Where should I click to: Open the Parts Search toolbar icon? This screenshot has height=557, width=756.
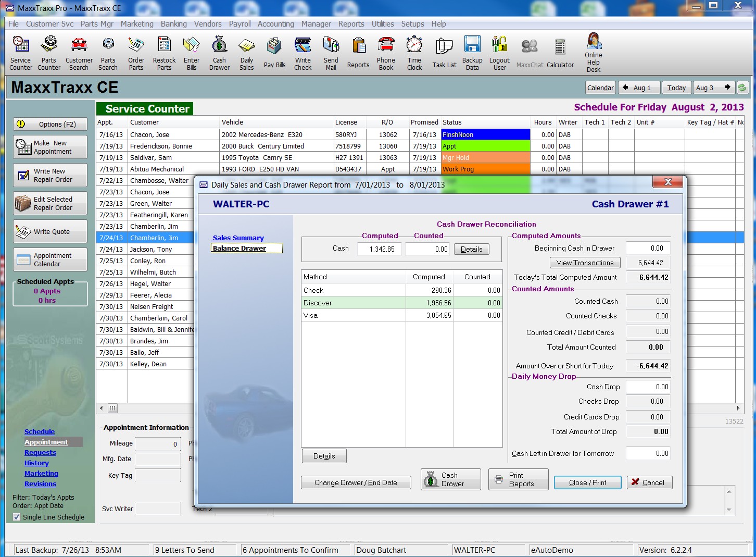[108, 53]
